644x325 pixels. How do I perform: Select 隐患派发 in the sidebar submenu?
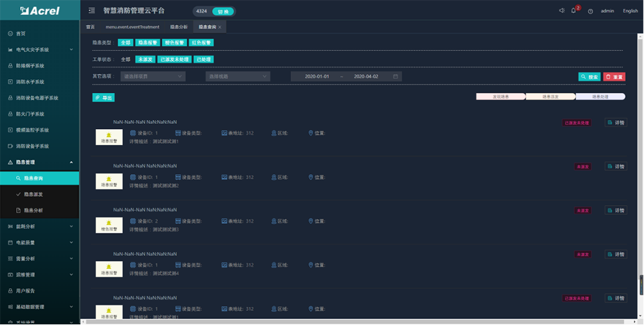coord(33,194)
